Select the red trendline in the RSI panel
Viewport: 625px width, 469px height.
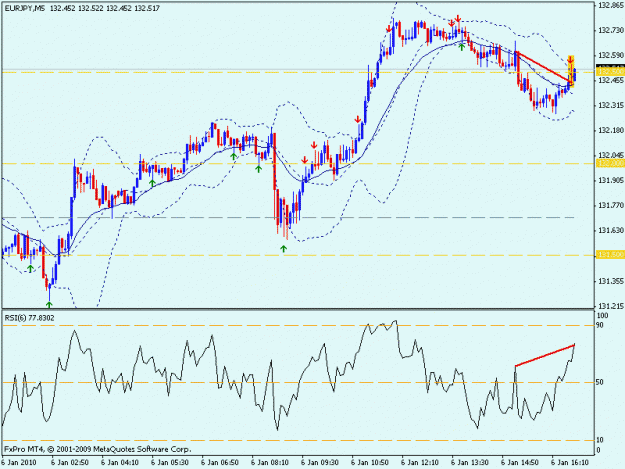(x=545, y=355)
